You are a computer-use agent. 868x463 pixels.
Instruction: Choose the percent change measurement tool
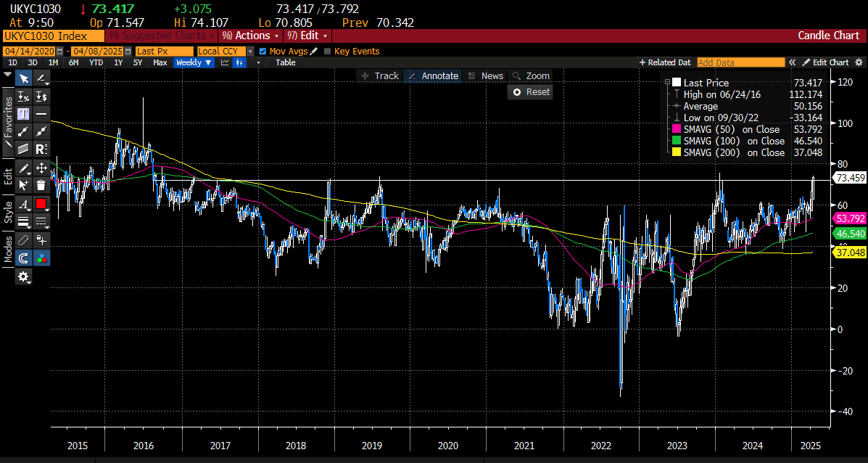pos(24,97)
